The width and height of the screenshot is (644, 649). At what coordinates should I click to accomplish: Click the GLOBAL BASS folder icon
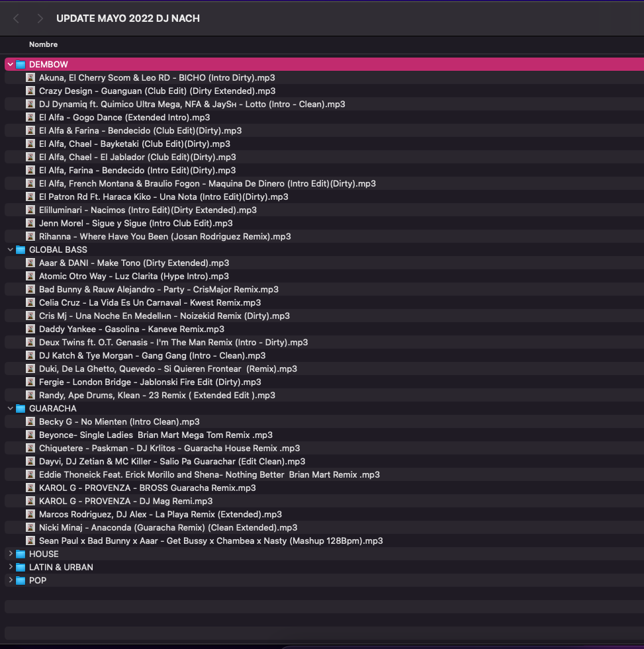click(x=21, y=250)
